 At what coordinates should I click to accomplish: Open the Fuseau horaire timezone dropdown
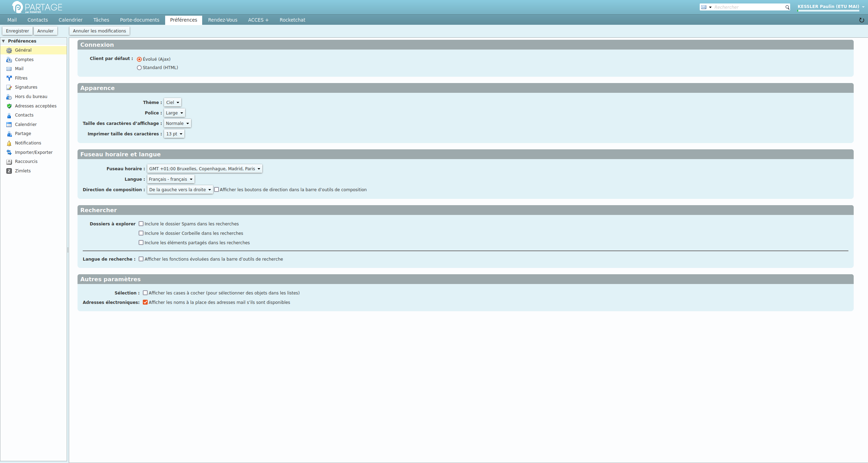pos(205,169)
